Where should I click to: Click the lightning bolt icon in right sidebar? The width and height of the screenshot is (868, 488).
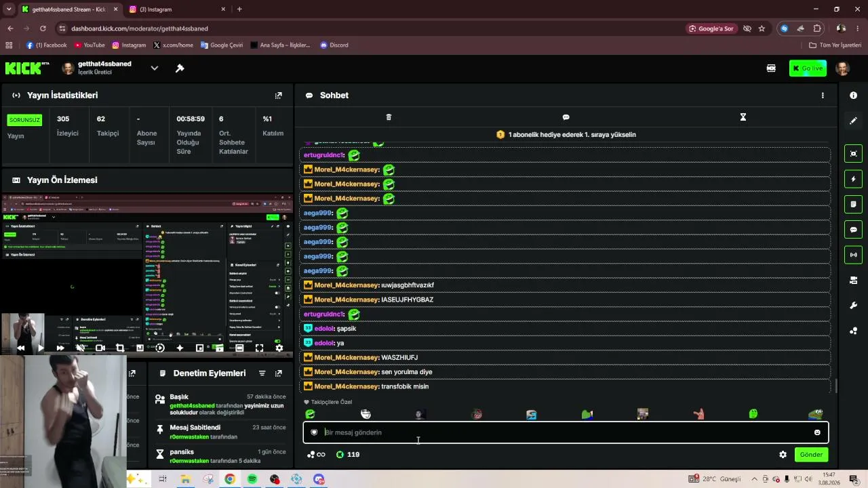(x=853, y=179)
